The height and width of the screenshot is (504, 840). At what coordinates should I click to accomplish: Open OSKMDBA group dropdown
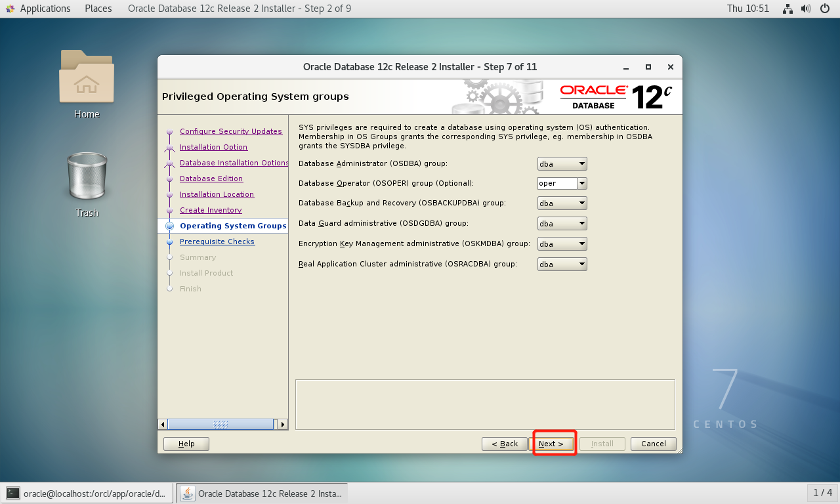point(562,244)
